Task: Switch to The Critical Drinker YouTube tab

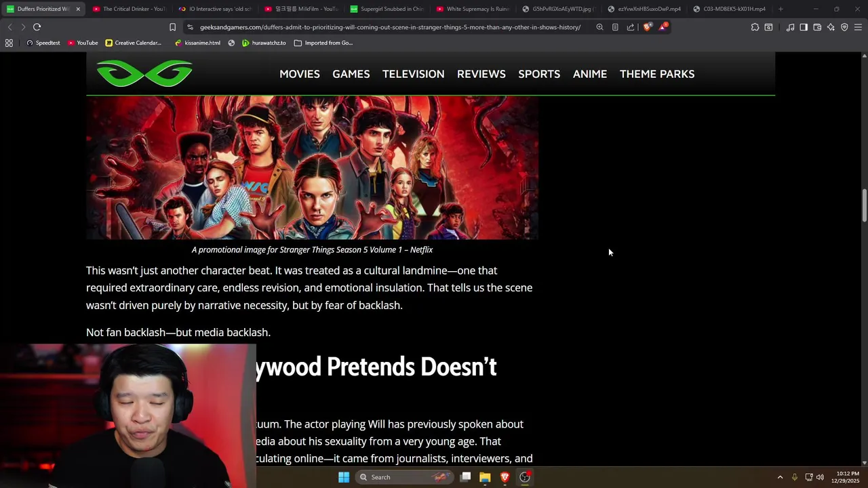Action: [129, 9]
